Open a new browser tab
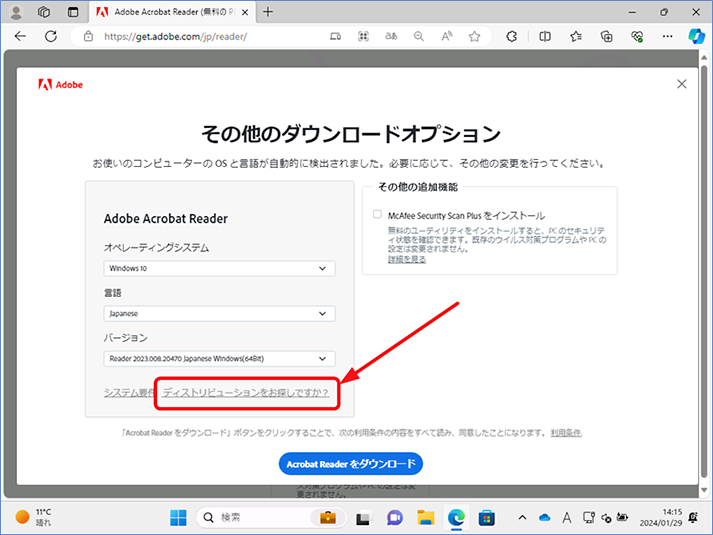 point(268,12)
